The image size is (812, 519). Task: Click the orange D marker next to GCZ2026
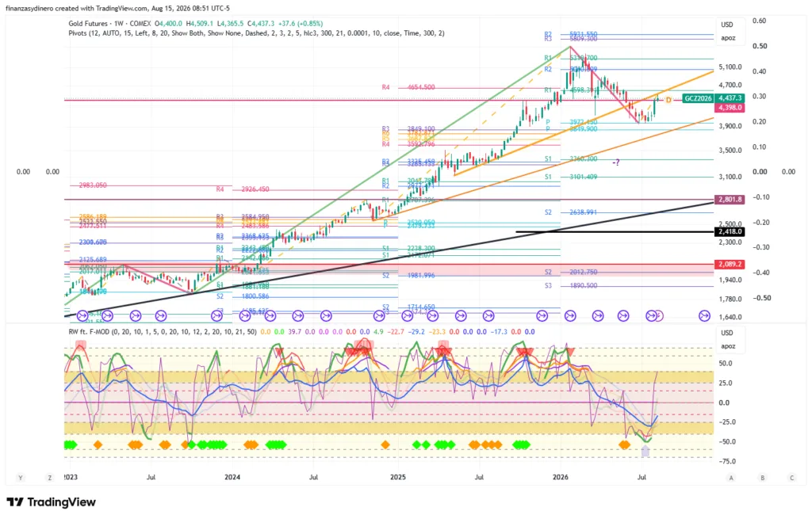tap(668, 99)
